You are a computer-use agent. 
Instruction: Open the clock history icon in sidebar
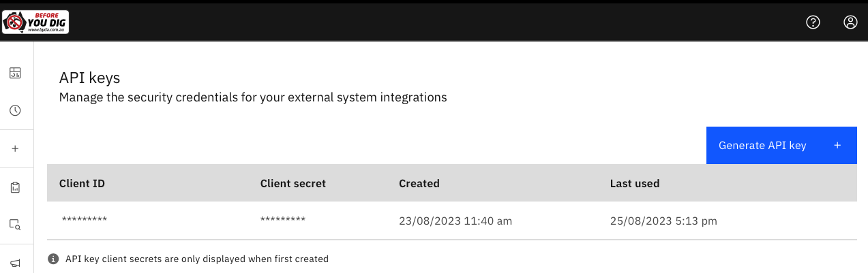pos(15,110)
